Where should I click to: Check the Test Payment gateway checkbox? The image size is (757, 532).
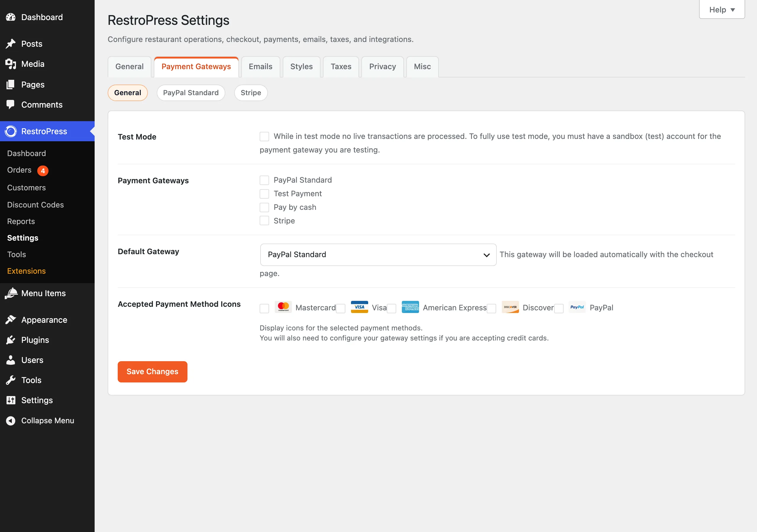click(264, 194)
